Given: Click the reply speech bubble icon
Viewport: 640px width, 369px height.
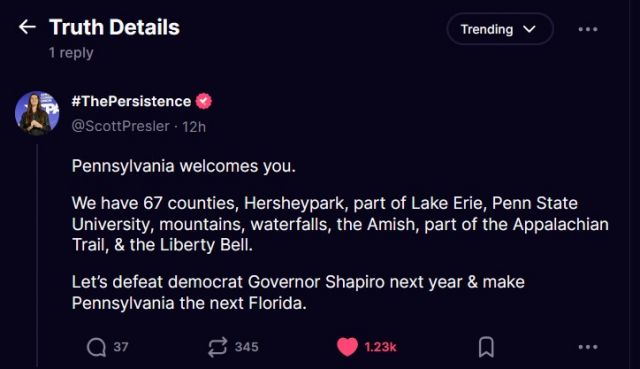Looking at the screenshot, I should coord(96,347).
